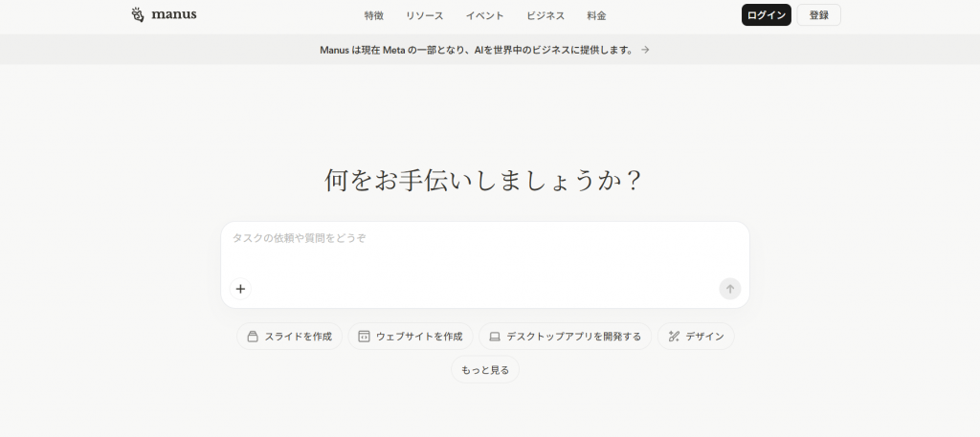The height and width of the screenshot is (437, 980).
Task: Open the 特徴 navigation menu
Action: click(374, 15)
